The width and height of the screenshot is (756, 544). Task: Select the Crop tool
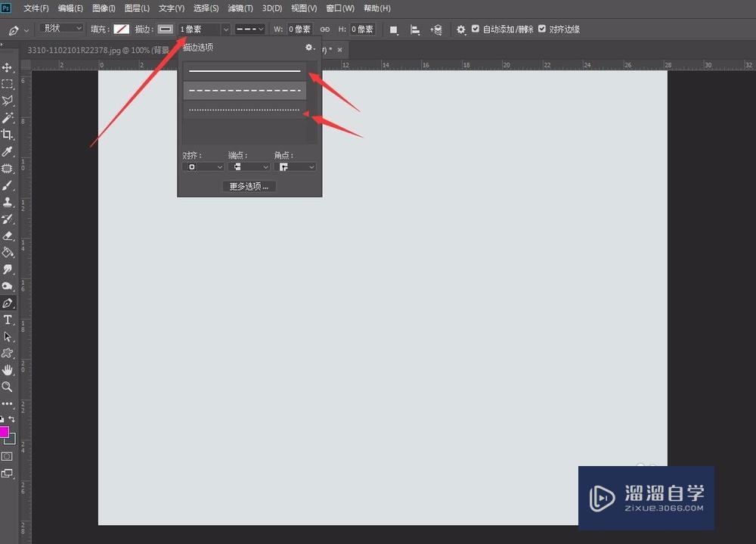(x=8, y=135)
